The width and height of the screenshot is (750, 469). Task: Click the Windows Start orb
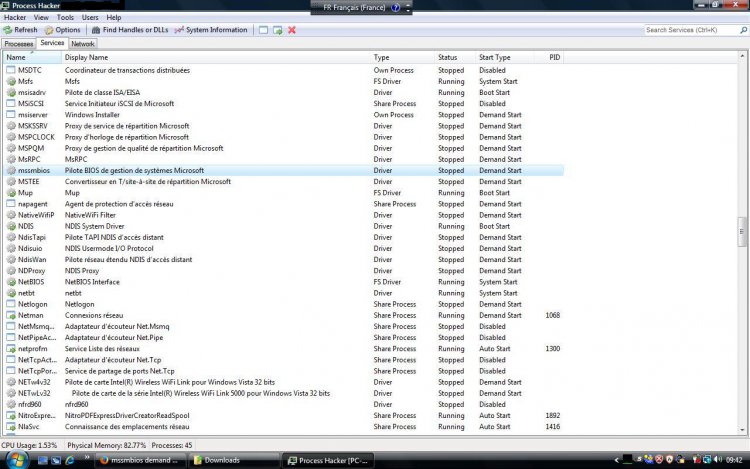(x=16, y=460)
